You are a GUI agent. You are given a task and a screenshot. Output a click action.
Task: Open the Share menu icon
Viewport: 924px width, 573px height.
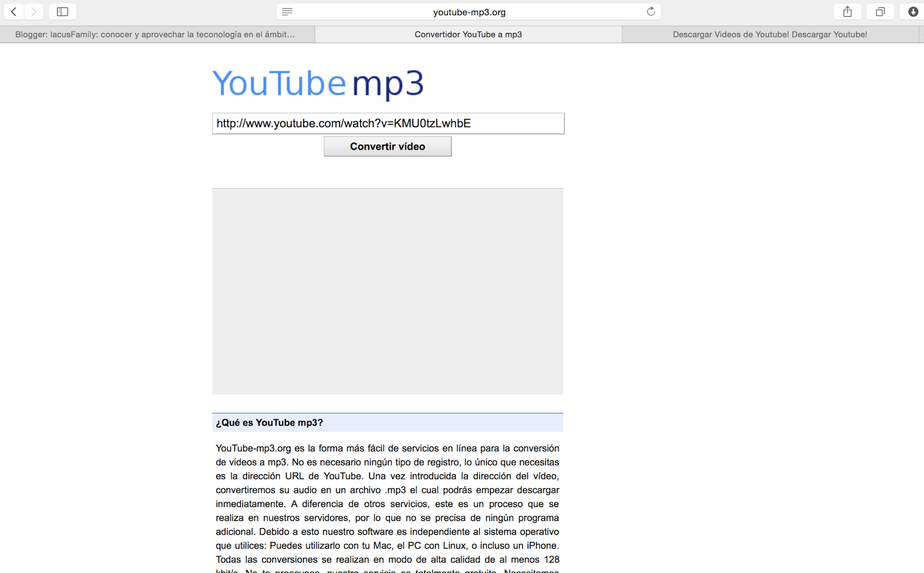847,12
